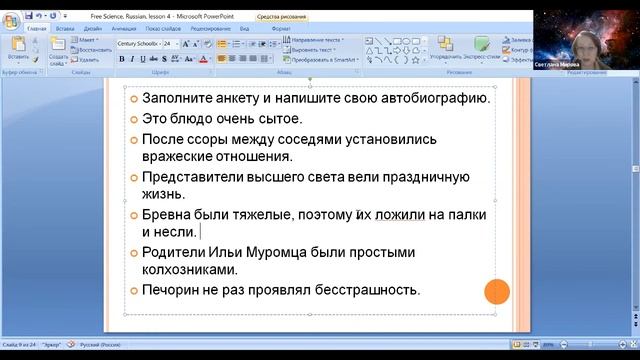
Task: Toggle the bulleted list button
Action: (x=222, y=44)
